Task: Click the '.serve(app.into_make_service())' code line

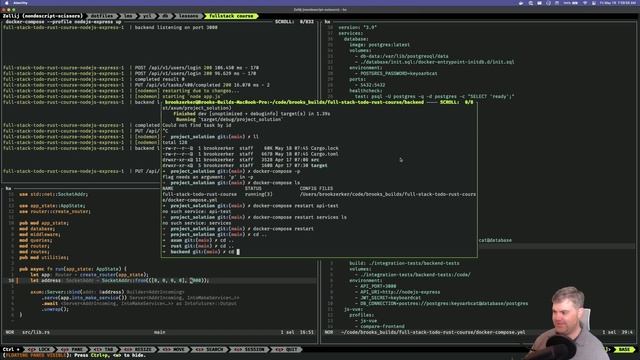Action: coord(140,298)
